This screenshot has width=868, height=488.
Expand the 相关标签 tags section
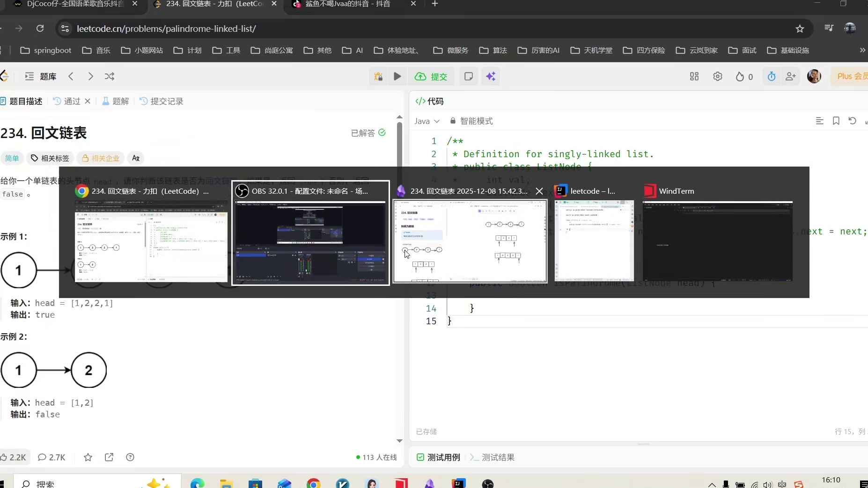[50, 158]
